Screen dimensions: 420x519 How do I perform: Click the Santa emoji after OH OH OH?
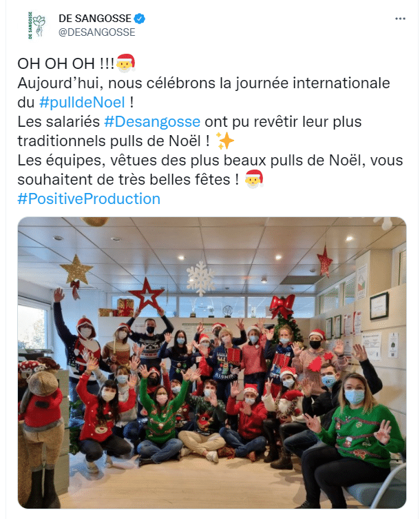126,63
